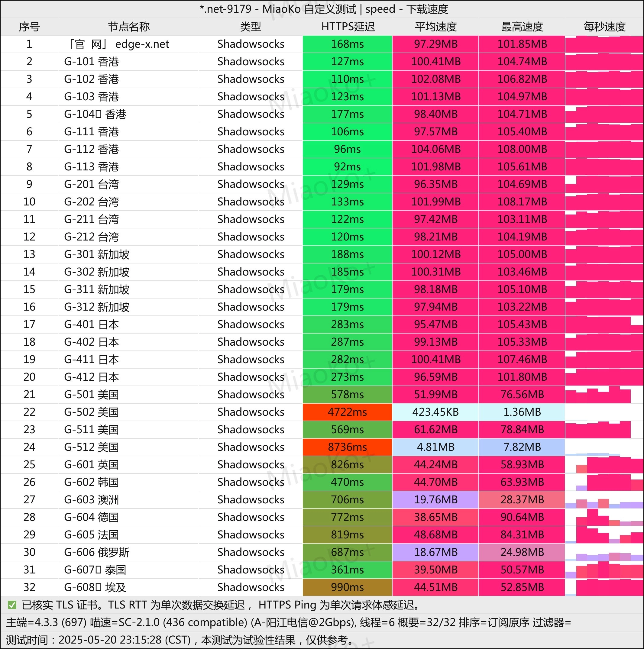This screenshot has width=644, height=649.
Task: Select the HTTPS延迟 column header
Action: click(x=348, y=27)
